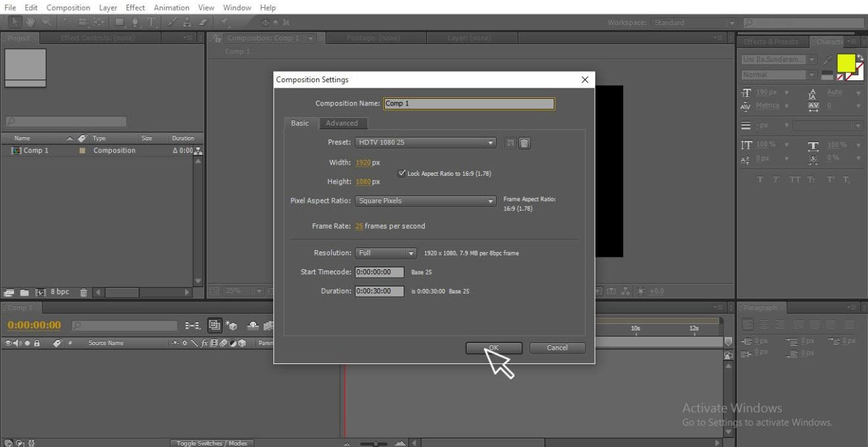868x447 pixels.
Task: Uncheck Lock Aspect Ratio to 16:9
Action: tap(402, 173)
